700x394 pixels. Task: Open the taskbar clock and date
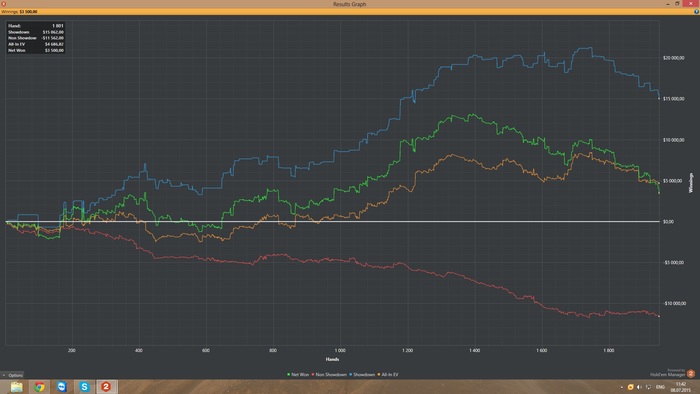click(x=680, y=387)
